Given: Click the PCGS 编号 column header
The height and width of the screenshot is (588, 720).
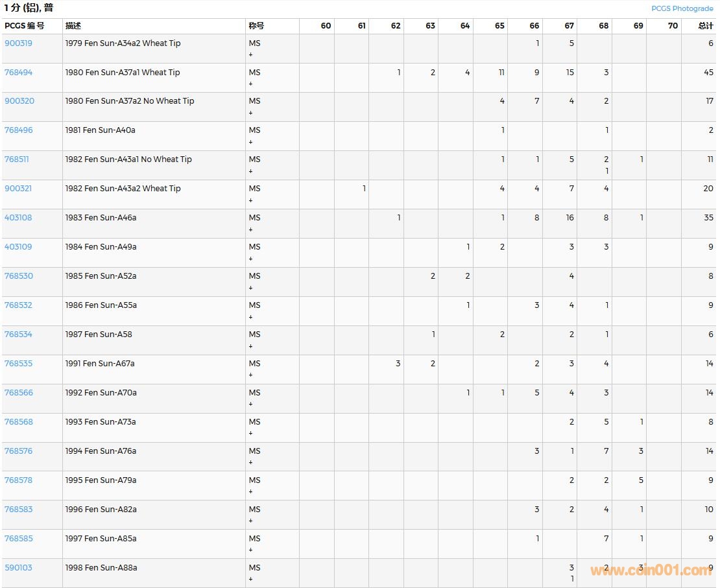Looking at the screenshot, I should click(25, 26).
